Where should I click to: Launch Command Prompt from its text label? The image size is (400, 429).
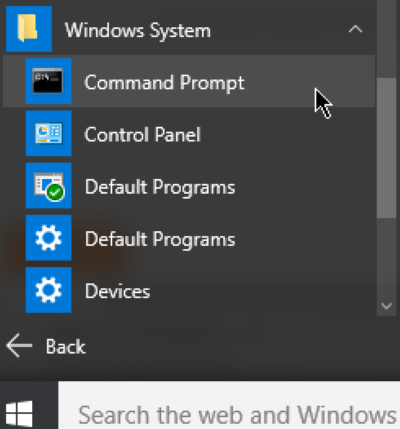(164, 83)
